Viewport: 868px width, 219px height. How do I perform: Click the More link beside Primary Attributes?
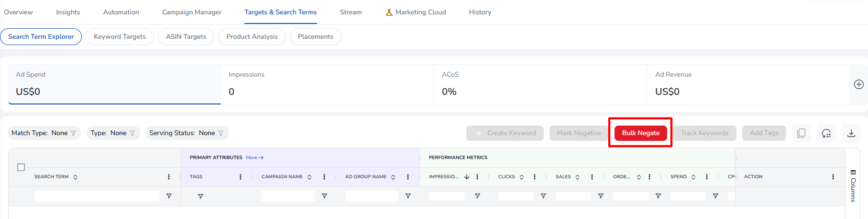click(255, 158)
